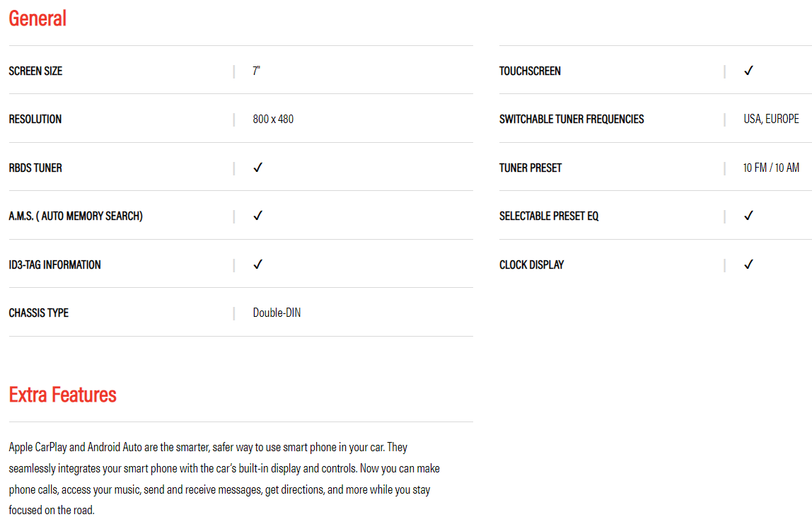Screen dimensions: 812x529
Task: Click the Chassis Type label
Action: tap(39, 313)
